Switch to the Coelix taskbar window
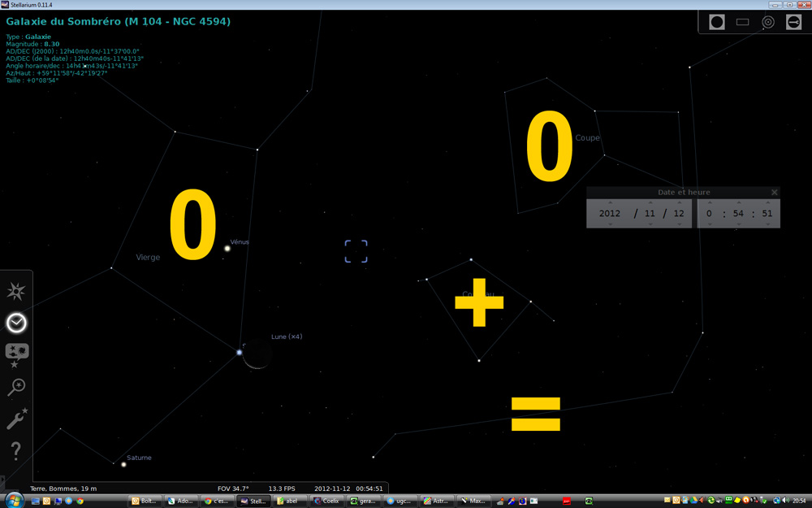 tap(326, 501)
